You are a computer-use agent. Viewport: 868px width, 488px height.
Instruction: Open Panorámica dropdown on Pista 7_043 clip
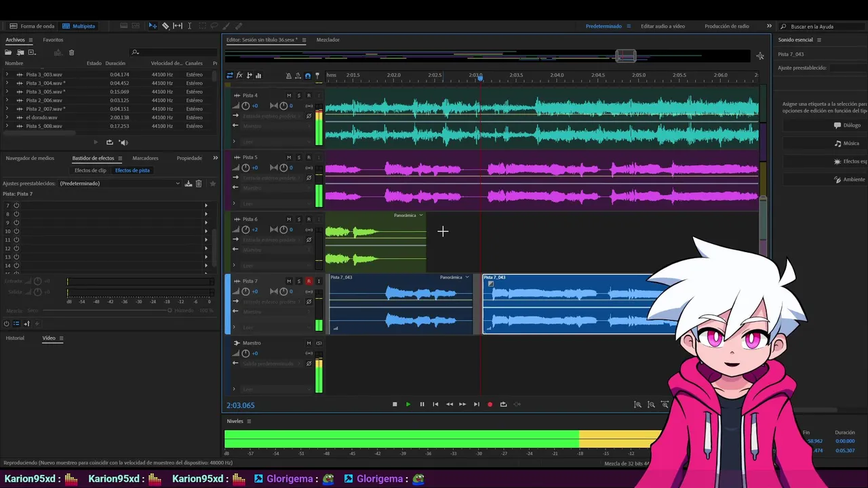pos(467,277)
